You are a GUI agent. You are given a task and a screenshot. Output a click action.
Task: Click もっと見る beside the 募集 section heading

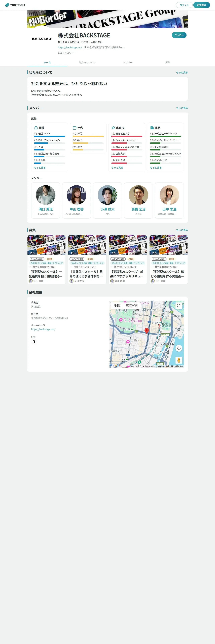[x=182, y=230]
